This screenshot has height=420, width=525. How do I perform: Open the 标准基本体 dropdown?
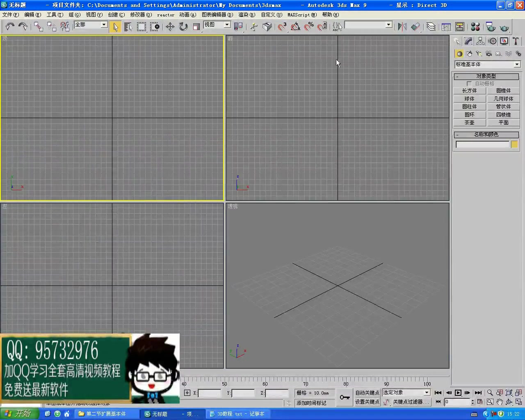(x=516, y=64)
